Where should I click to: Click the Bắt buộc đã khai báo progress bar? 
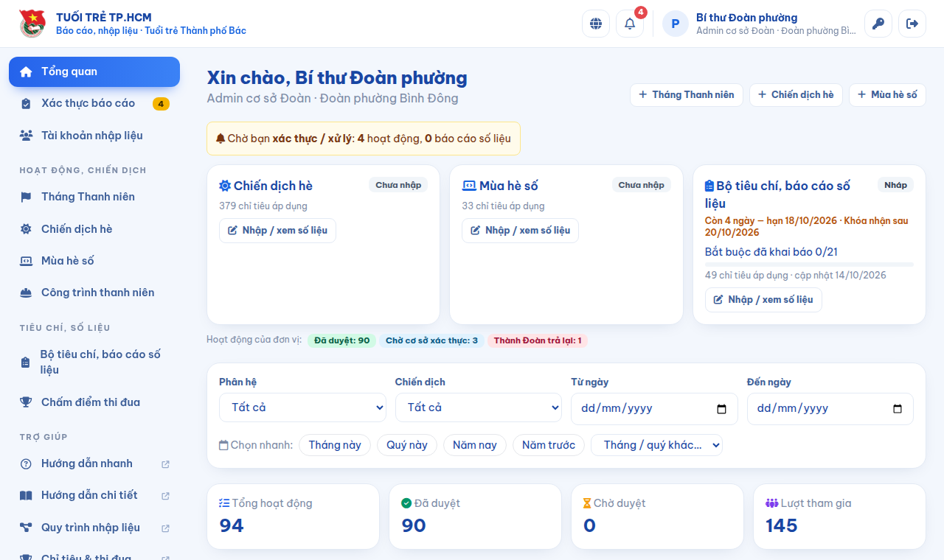(x=809, y=264)
